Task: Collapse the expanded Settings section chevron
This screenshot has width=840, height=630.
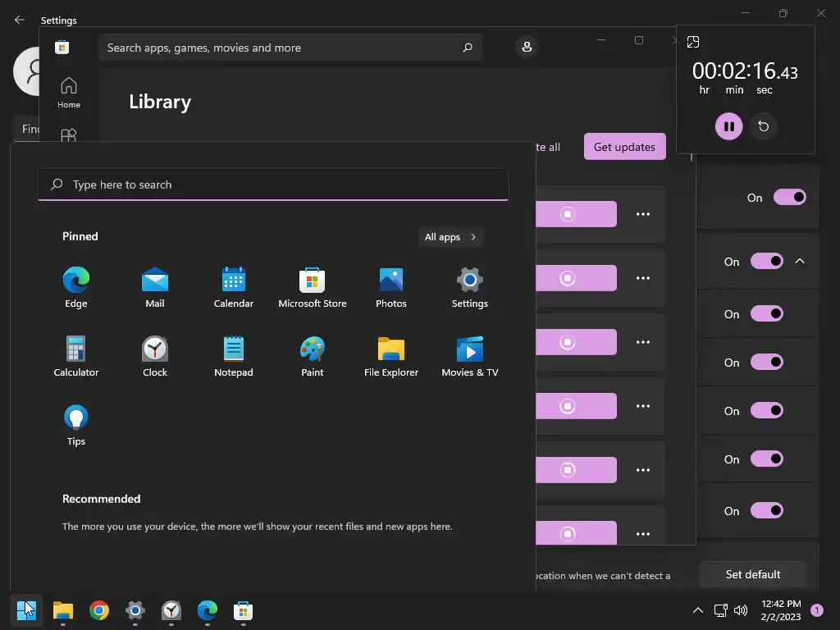Action: [800, 262]
